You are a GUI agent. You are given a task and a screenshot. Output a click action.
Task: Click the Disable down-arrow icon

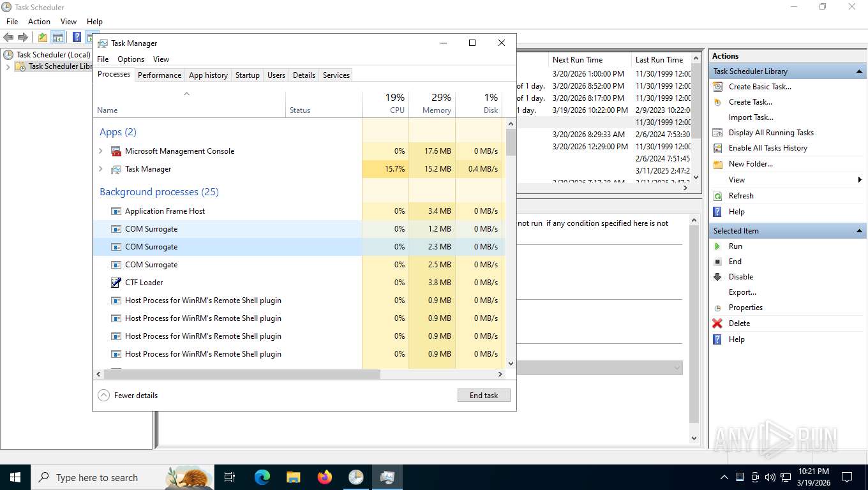pyautogui.click(x=718, y=277)
